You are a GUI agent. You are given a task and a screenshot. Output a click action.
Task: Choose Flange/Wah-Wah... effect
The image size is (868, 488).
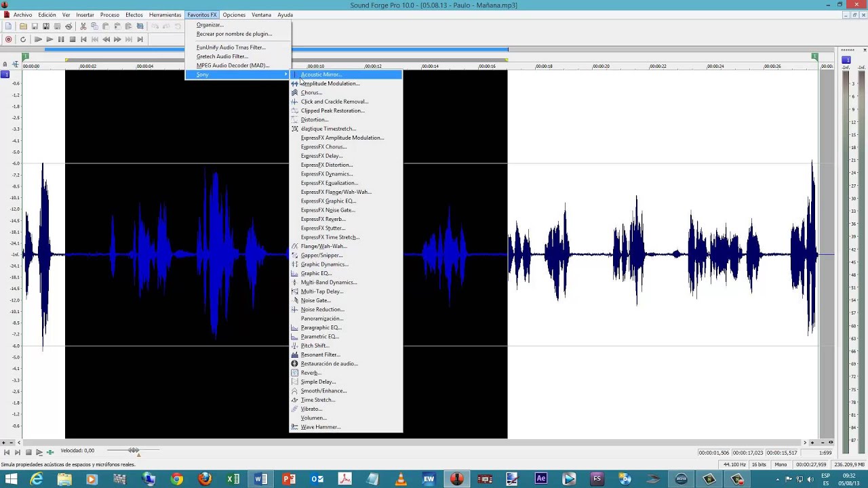346,246
